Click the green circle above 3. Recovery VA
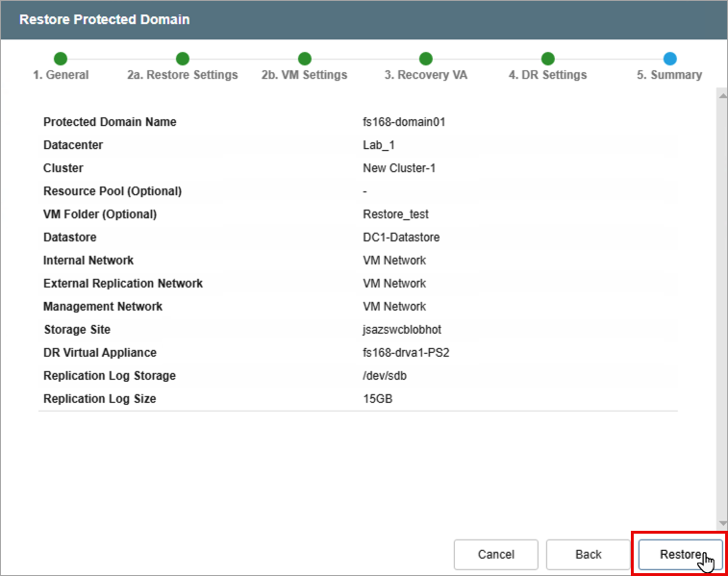The image size is (728, 576). pos(426,59)
